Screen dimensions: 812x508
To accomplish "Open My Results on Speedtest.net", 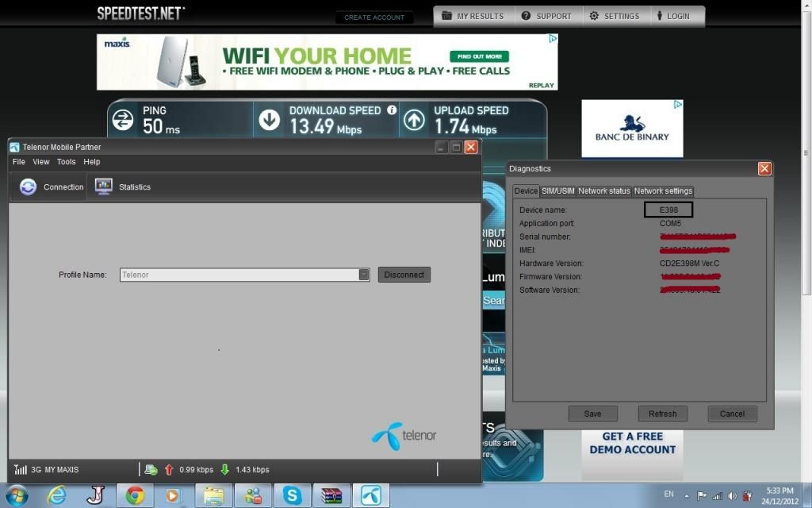I will pos(473,16).
